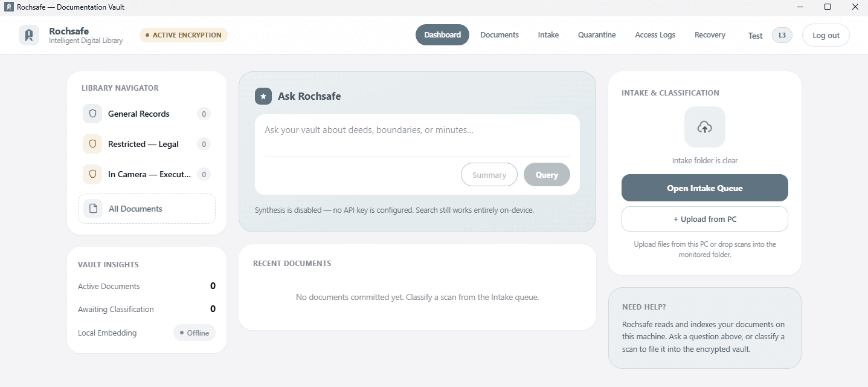Click the Awaiting Classification insight row

(x=147, y=309)
